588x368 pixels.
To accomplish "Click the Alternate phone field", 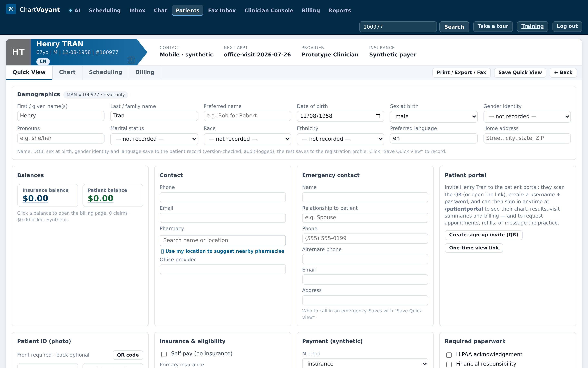I will point(365,259).
